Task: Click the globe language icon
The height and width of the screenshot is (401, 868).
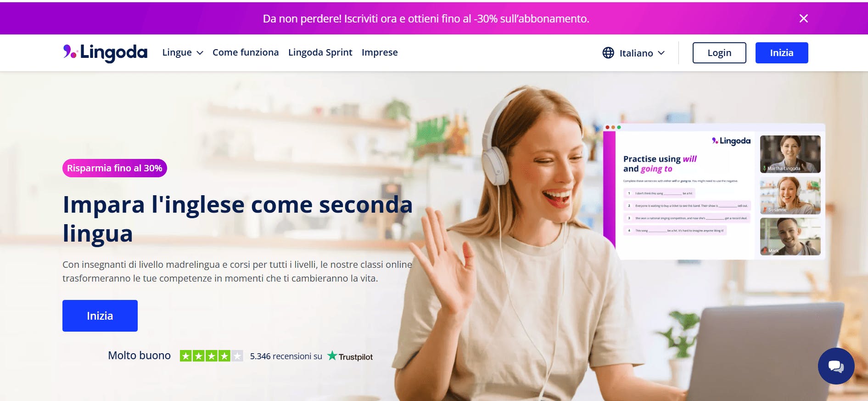Action: 608,53
